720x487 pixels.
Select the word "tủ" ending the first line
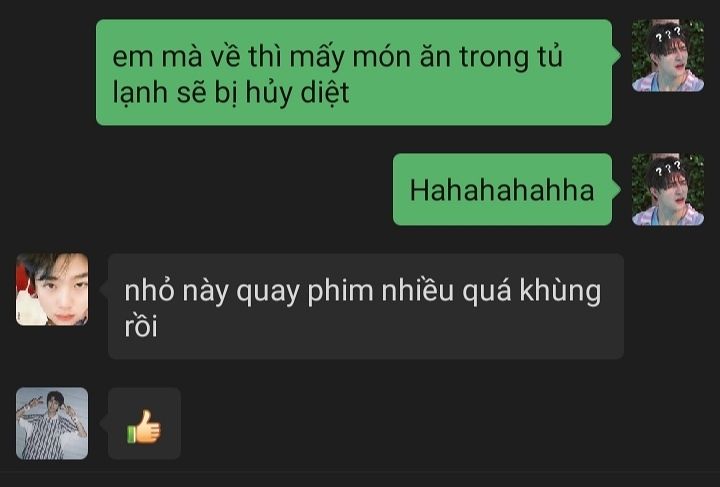pyautogui.click(x=550, y=56)
